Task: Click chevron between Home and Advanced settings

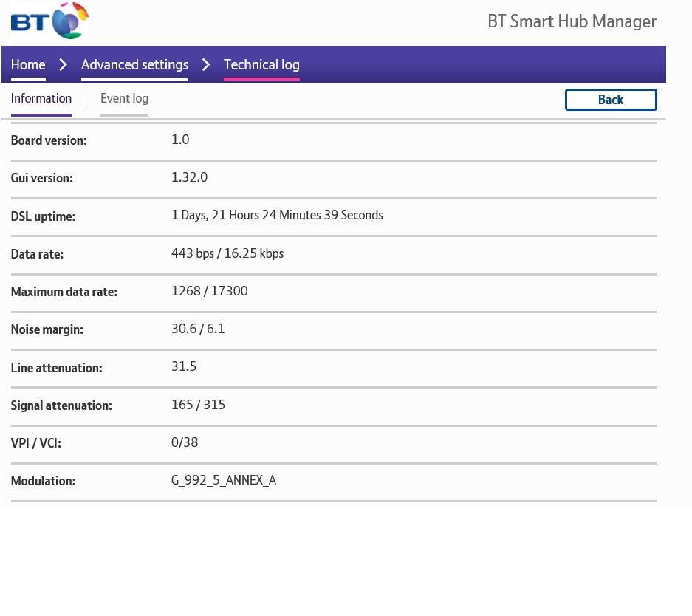Action: [x=63, y=65]
